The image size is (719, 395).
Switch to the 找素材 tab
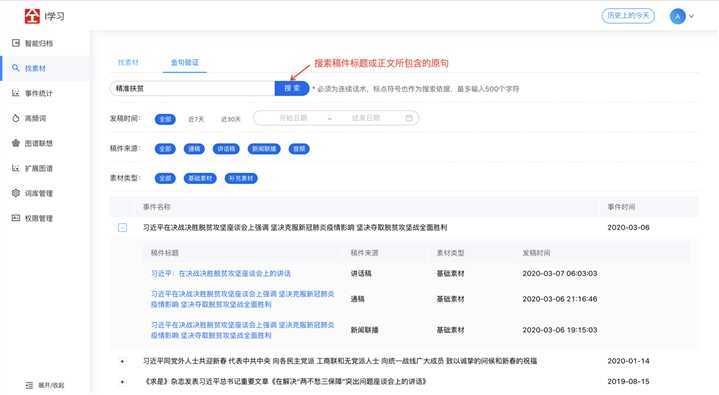128,62
